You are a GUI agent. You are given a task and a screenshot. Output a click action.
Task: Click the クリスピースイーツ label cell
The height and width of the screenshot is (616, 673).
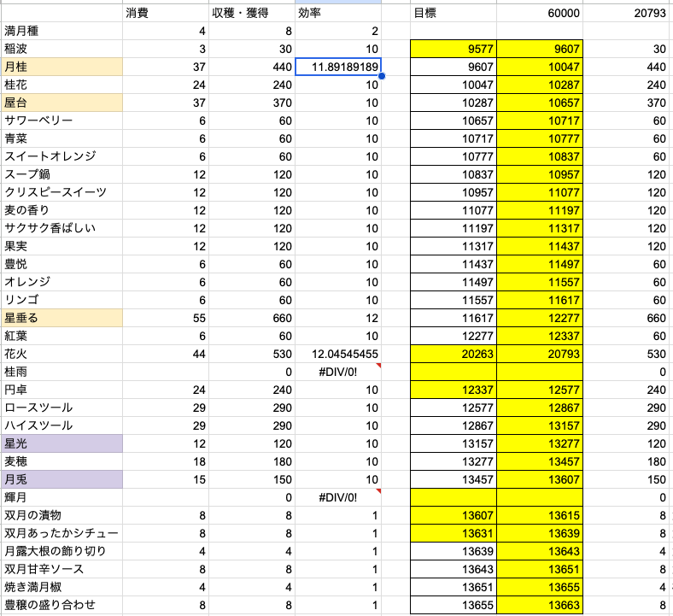click(x=61, y=192)
